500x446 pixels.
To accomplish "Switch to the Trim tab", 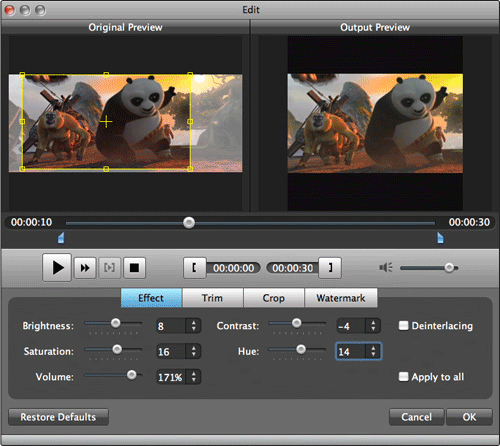I will coord(213,298).
